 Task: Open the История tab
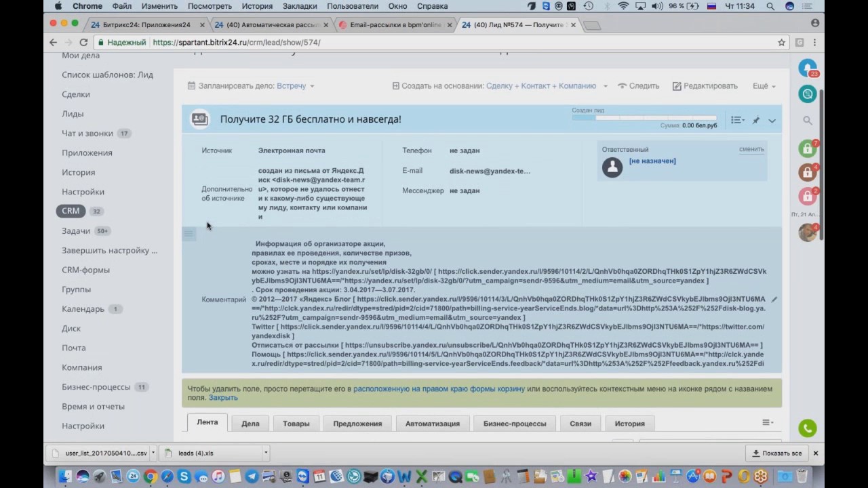pos(630,423)
